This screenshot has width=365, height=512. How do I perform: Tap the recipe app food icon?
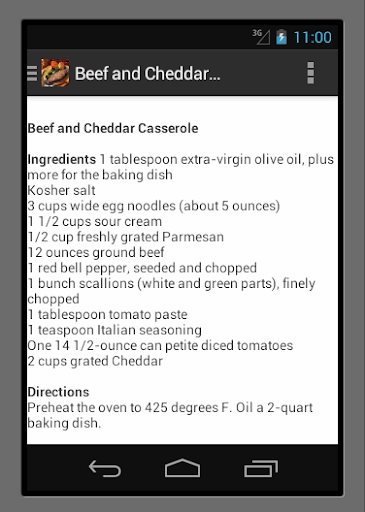[x=55, y=73]
